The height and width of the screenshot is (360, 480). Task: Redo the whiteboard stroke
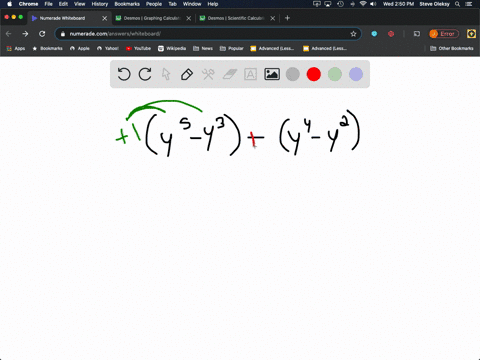pyautogui.click(x=145, y=74)
